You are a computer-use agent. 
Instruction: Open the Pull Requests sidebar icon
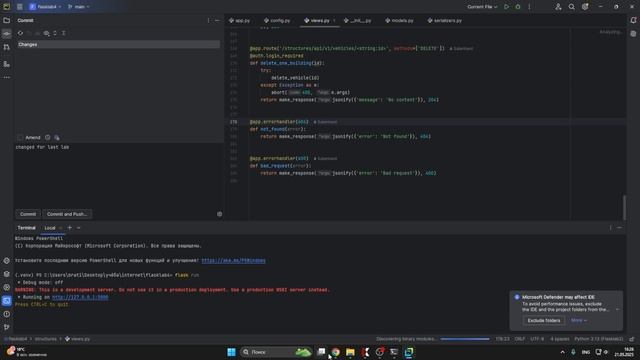pos(7,47)
